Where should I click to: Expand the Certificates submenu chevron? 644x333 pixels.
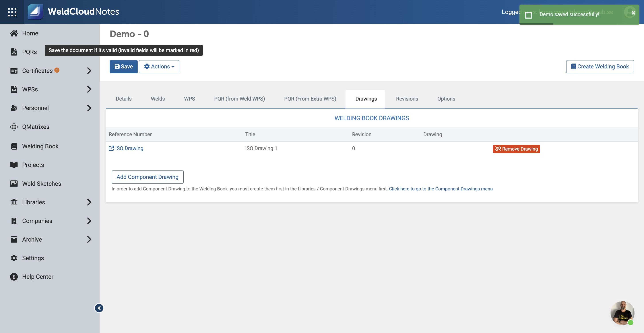coord(89,70)
